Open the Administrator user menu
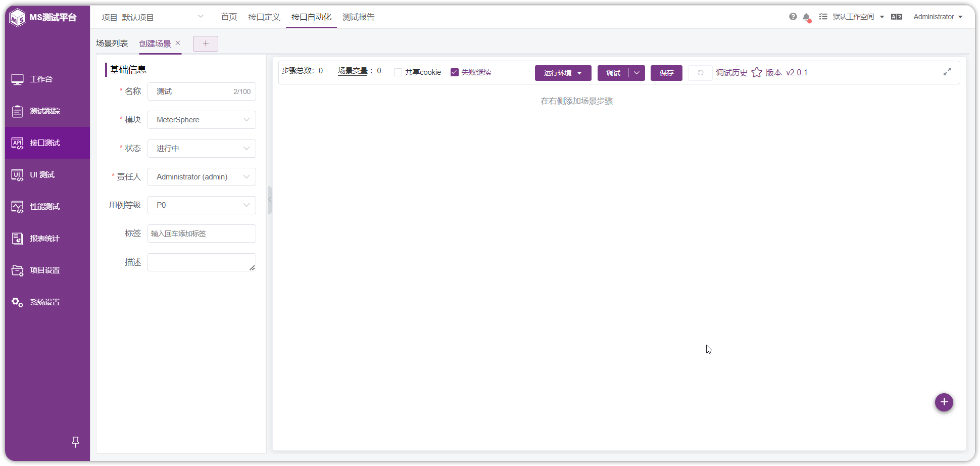980x466 pixels. click(x=938, y=17)
